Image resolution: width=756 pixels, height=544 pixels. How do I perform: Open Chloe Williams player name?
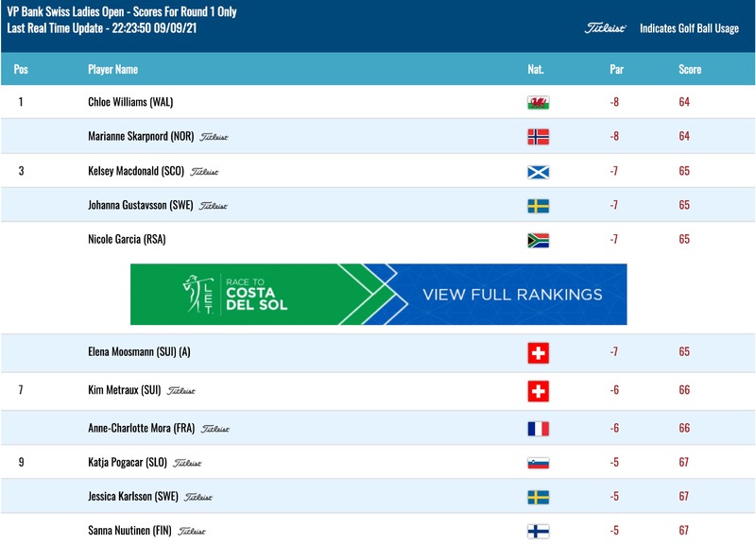pyautogui.click(x=130, y=102)
